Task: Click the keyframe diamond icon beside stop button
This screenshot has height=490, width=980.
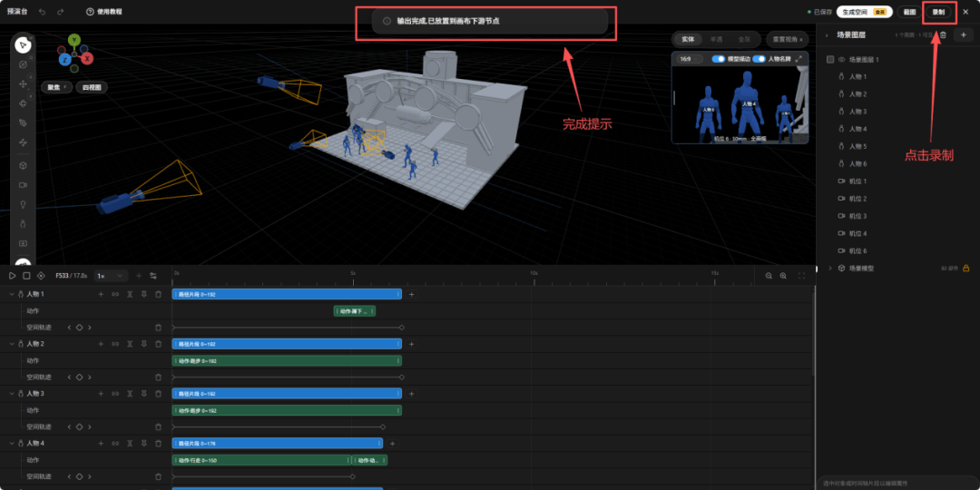Action: [x=41, y=276]
